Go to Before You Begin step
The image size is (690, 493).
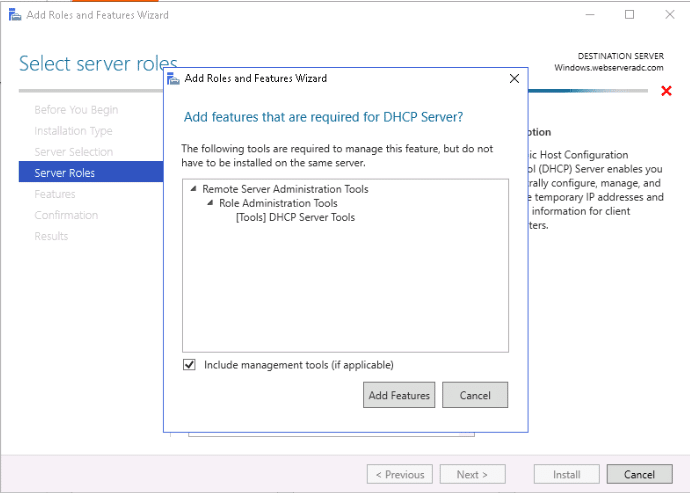click(x=76, y=110)
